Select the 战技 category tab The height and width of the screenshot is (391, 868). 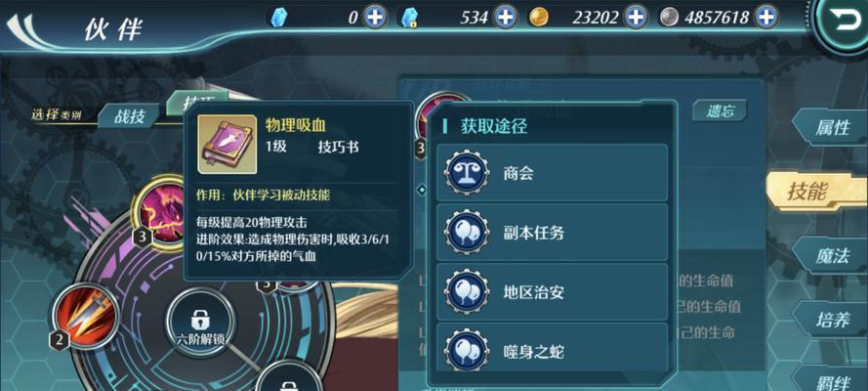tap(129, 117)
